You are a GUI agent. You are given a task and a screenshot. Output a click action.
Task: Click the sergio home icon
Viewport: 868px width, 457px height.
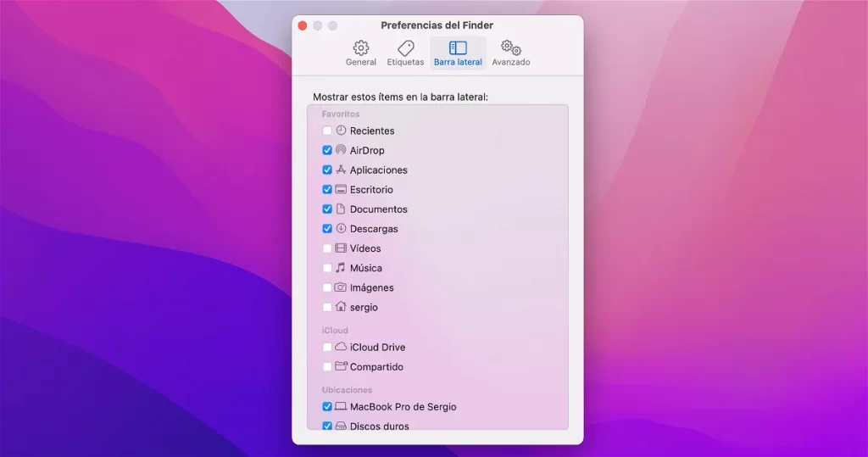pos(341,306)
